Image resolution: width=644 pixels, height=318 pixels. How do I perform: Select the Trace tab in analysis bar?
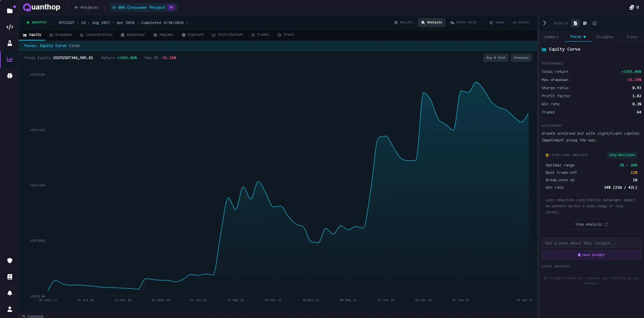click(285, 35)
